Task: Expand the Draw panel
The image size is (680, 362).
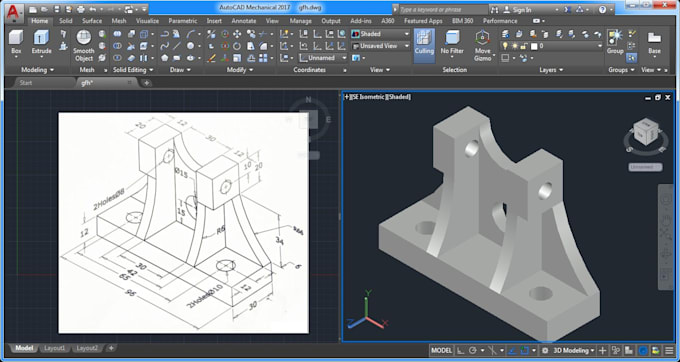Action: (x=180, y=70)
